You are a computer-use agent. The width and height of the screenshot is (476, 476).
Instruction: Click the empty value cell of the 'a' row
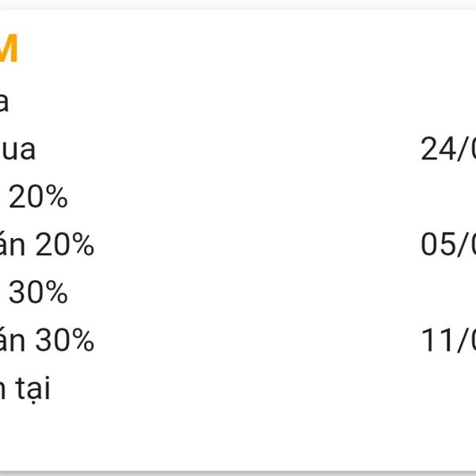(448, 102)
